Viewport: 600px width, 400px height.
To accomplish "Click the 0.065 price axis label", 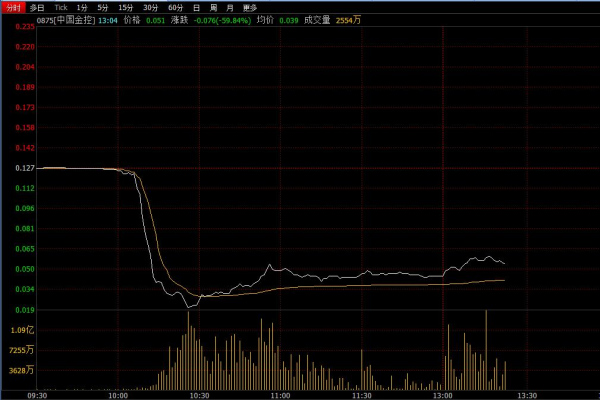I will 25,249.
